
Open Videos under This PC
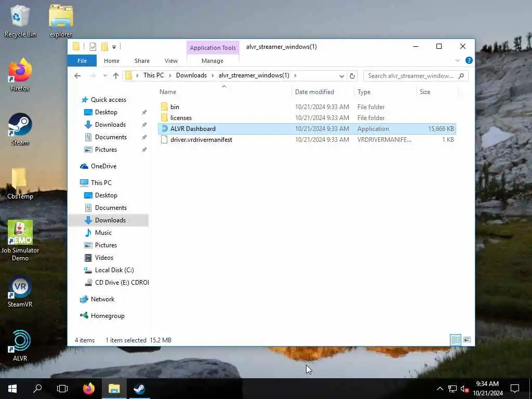point(104,258)
